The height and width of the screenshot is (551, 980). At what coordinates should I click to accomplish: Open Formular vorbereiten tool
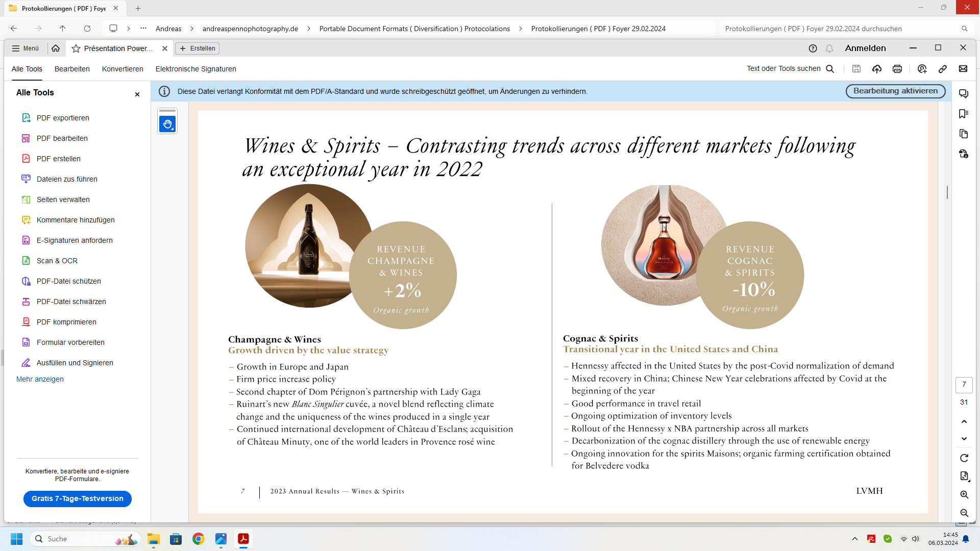pyautogui.click(x=70, y=342)
